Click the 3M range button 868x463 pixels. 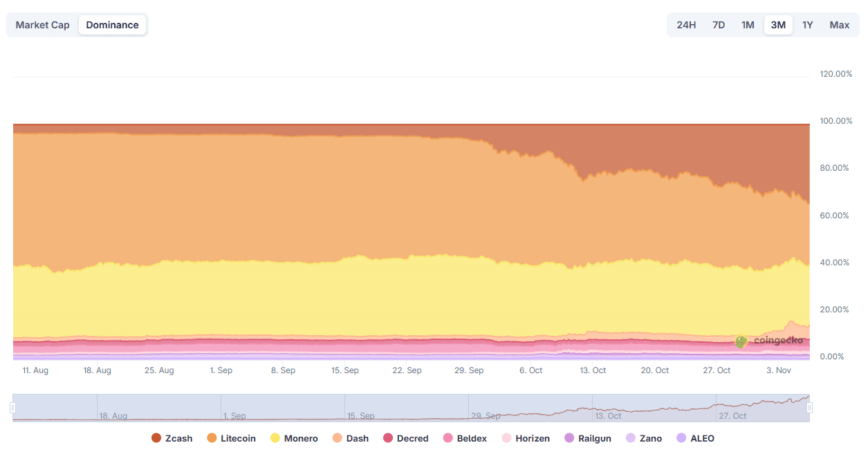(778, 25)
